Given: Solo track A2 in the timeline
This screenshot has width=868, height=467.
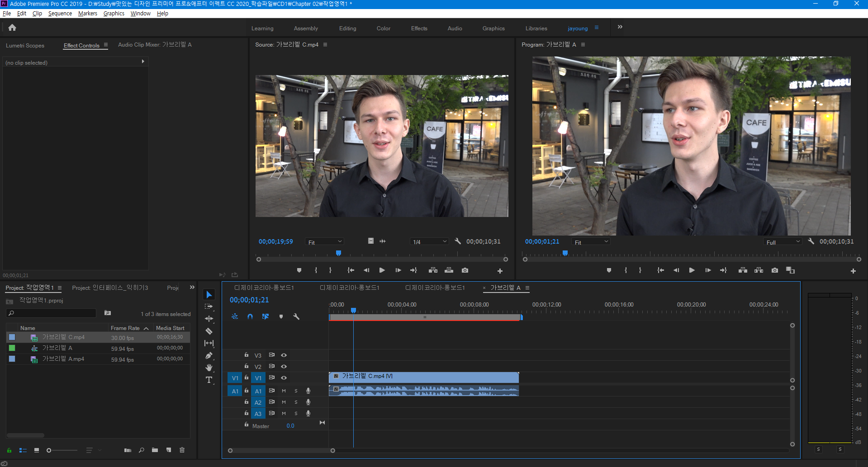Looking at the screenshot, I should 296,402.
